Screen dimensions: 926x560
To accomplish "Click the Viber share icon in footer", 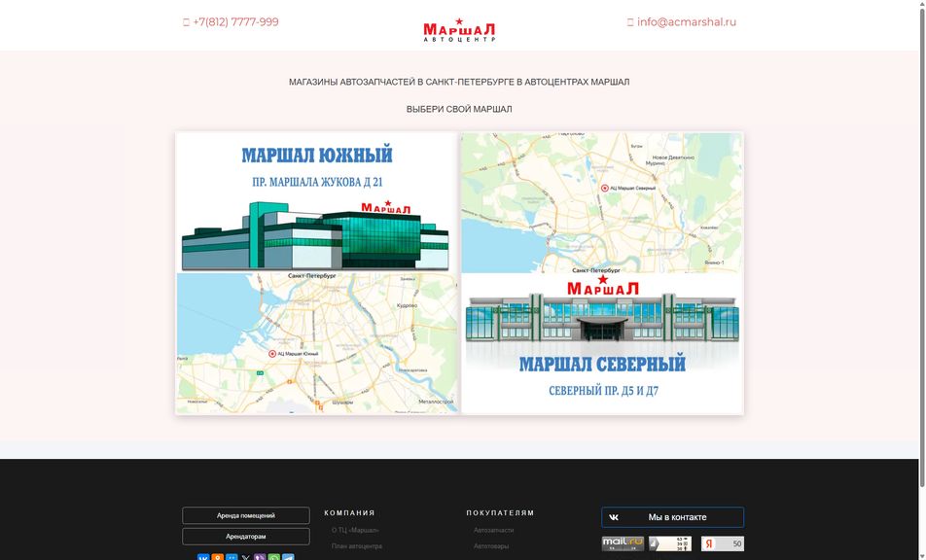I will coord(260,557).
